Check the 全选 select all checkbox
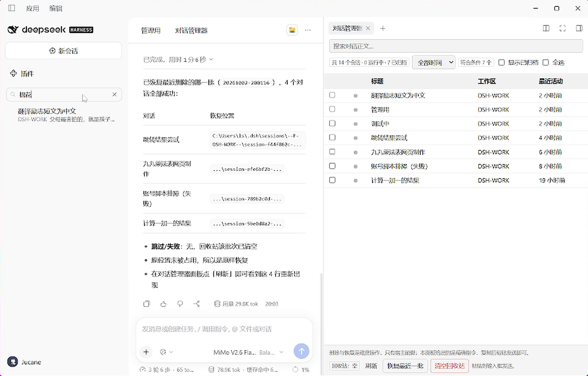588x376 pixels. pos(546,62)
